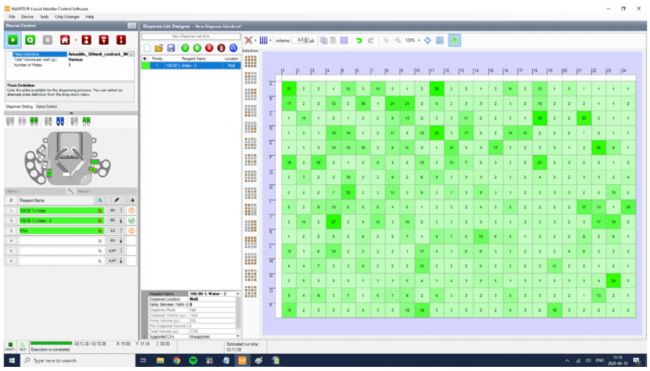Click the gray Stop square icon
The width and height of the screenshot is (650, 371).
(x=48, y=40)
